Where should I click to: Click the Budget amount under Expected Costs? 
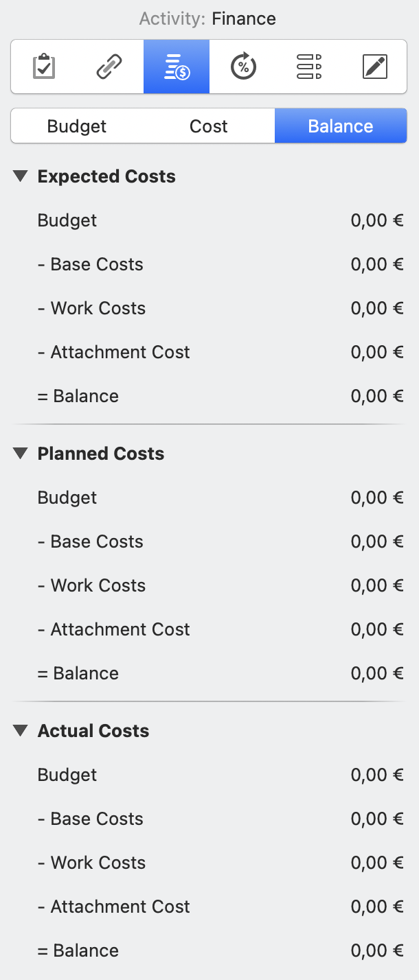click(376, 220)
